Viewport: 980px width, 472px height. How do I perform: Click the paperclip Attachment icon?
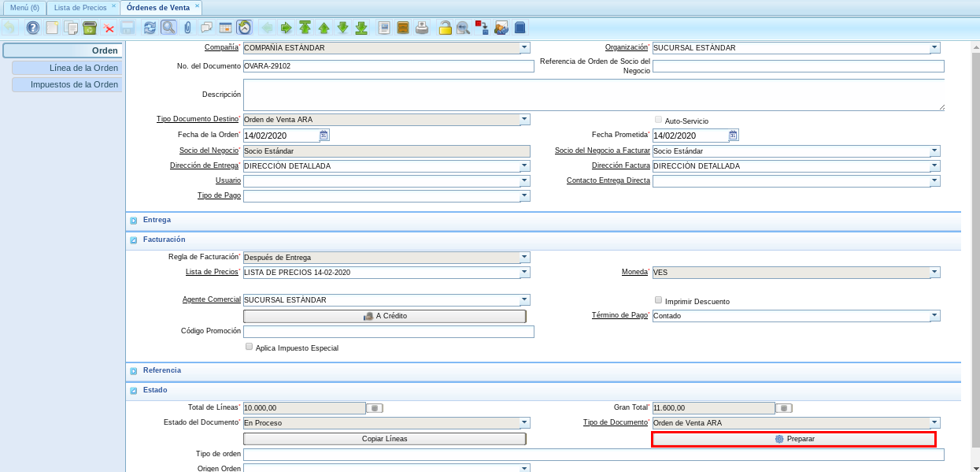point(187,28)
